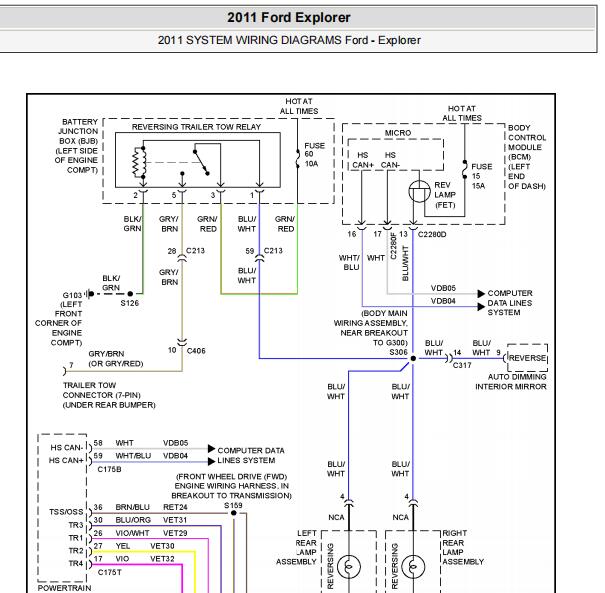The width and height of the screenshot is (605, 593).
Task: Select the "REVERSING TRAILER TOW RELAY" label
Action: click(196, 127)
